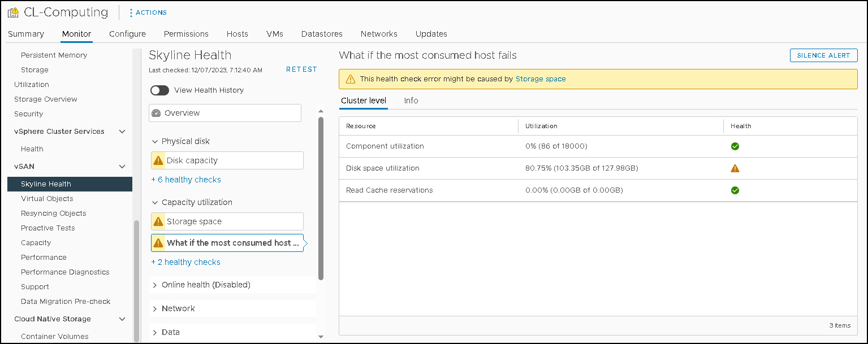868x344 pixels.
Task: Click the health checks list scrollbar
Action: tap(321, 198)
